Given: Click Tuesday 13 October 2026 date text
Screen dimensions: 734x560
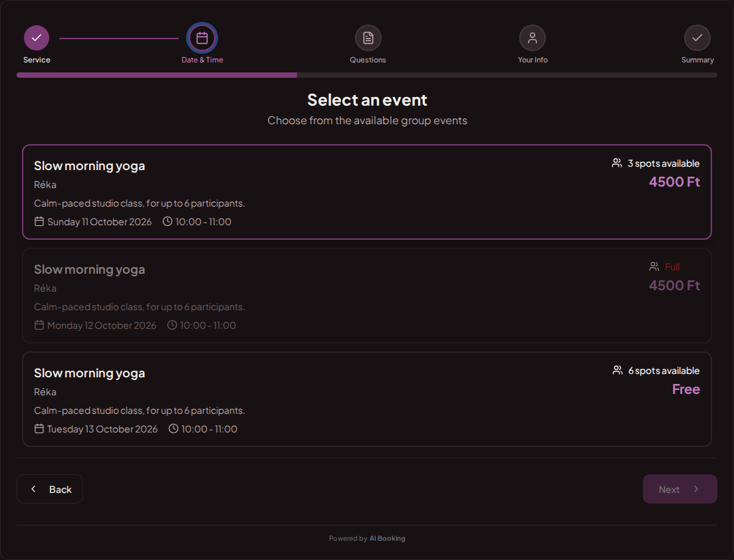Looking at the screenshot, I should 102,429.
